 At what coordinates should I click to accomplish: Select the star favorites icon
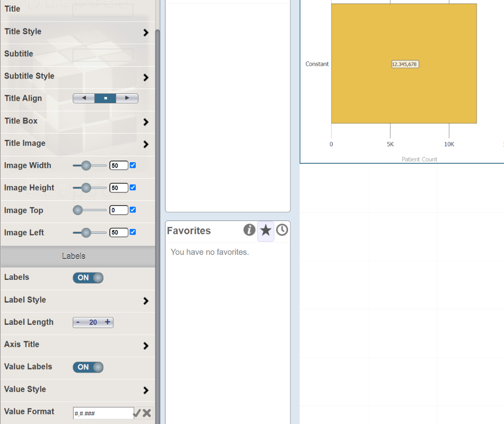coord(265,231)
